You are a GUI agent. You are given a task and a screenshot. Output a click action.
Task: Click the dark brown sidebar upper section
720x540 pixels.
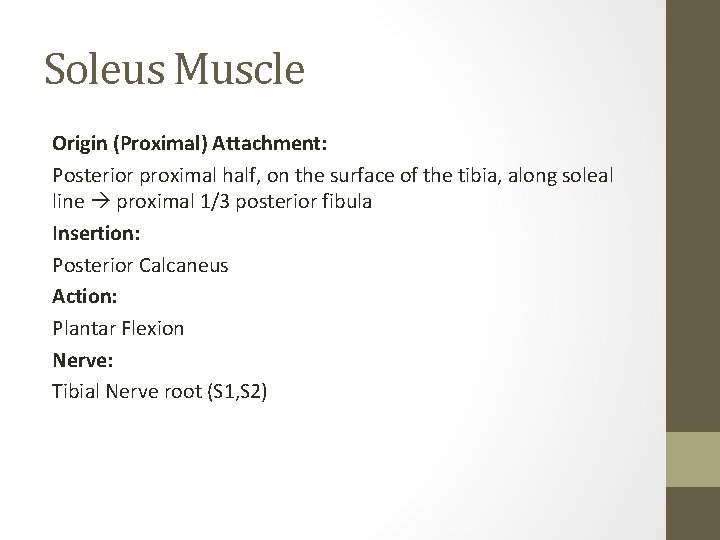(x=693, y=216)
